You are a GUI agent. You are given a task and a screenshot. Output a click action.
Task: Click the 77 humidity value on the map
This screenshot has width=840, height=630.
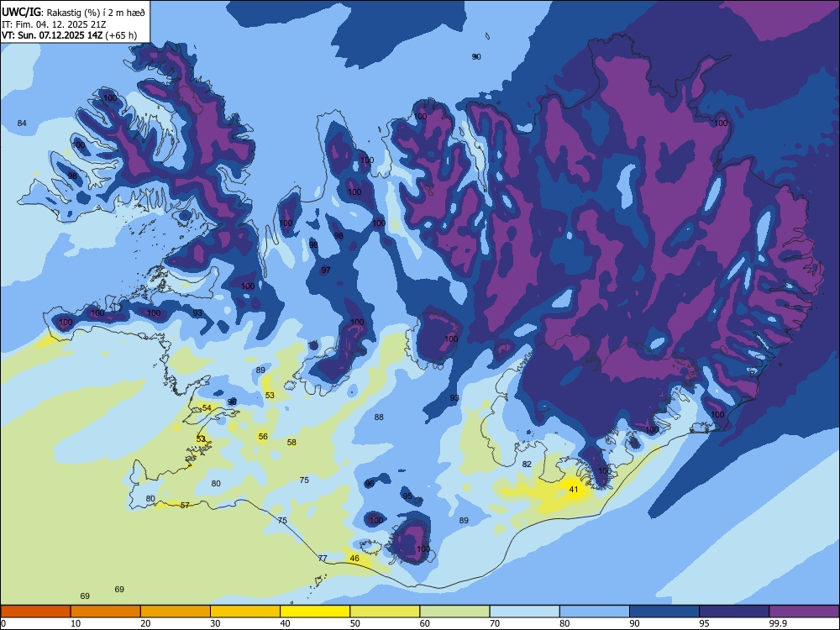[x=323, y=559]
